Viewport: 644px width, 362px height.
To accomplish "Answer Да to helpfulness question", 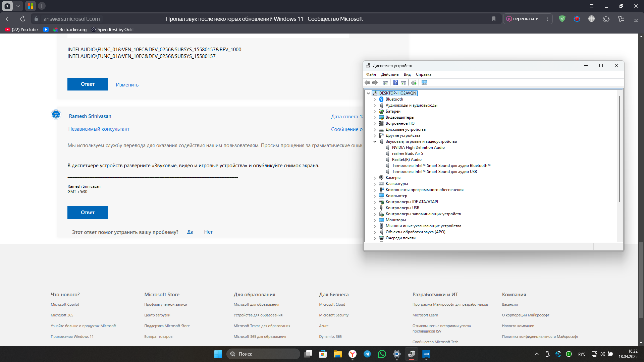I will pyautogui.click(x=190, y=232).
